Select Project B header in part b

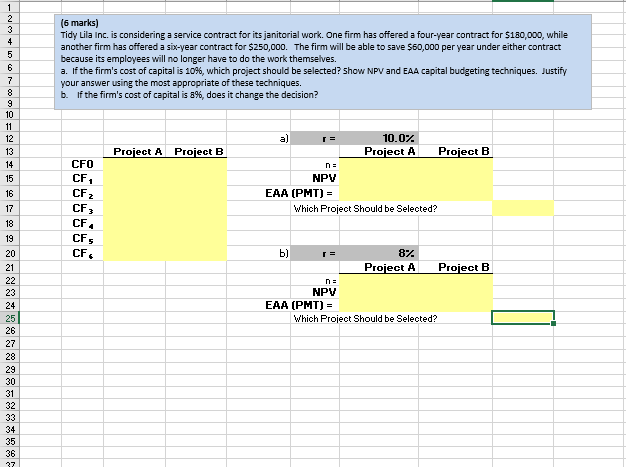456,267
